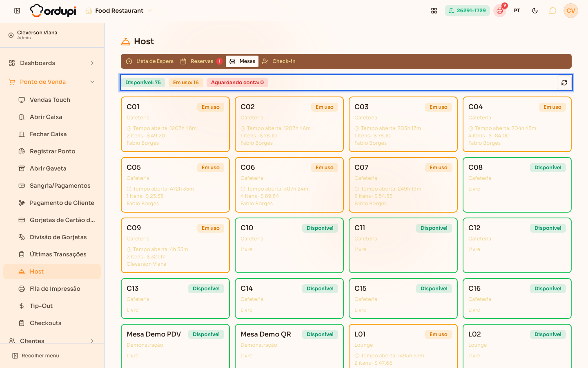Screen dimensions: 588x368
Task: Filter tables by Em uso: 16 badge
Action: coord(186,83)
